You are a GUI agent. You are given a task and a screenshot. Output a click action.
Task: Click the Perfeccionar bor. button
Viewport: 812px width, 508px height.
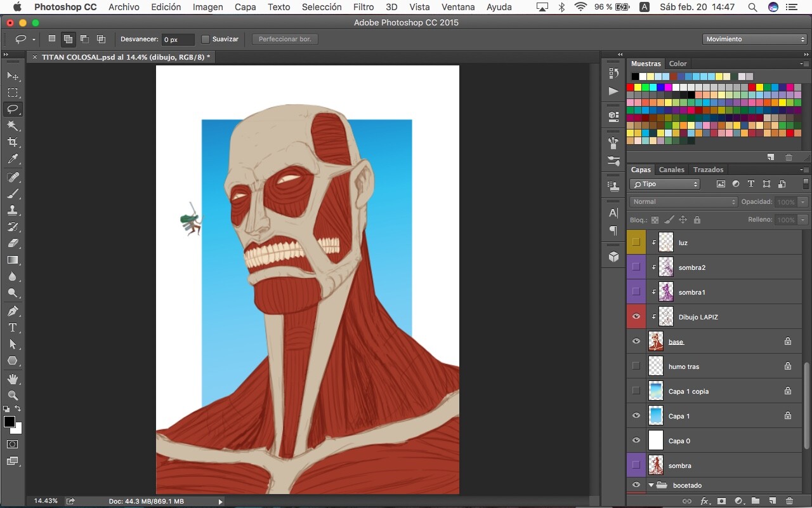tap(285, 39)
